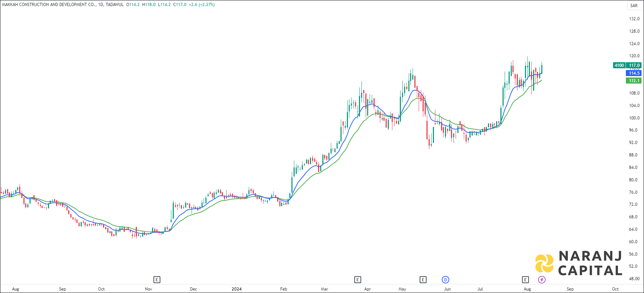Open the earnings E marker beside the lightning icon
The height and width of the screenshot is (293, 644).
pyautogui.click(x=525, y=279)
